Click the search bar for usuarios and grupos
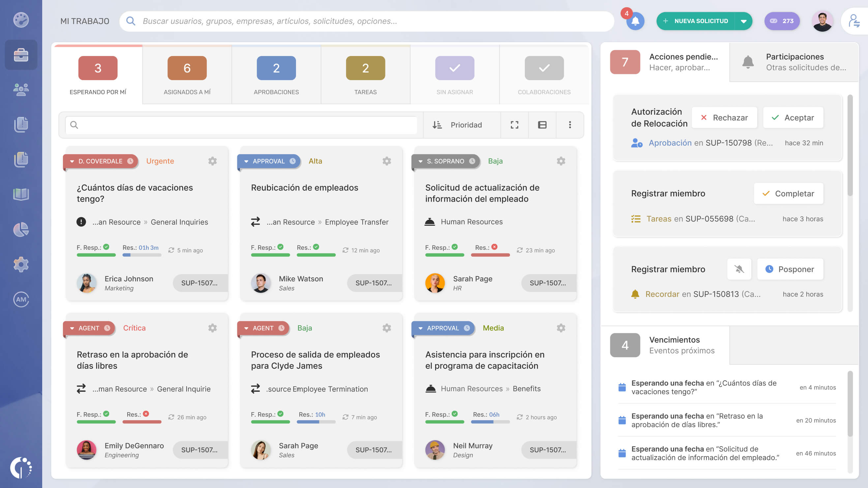 367,21
